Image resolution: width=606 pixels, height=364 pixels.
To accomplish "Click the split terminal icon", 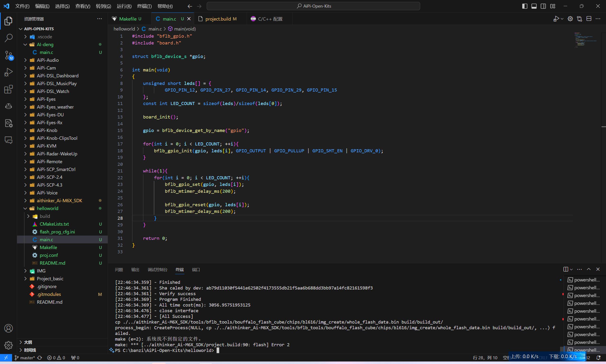I will pyautogui.click(x=566, y=269).
